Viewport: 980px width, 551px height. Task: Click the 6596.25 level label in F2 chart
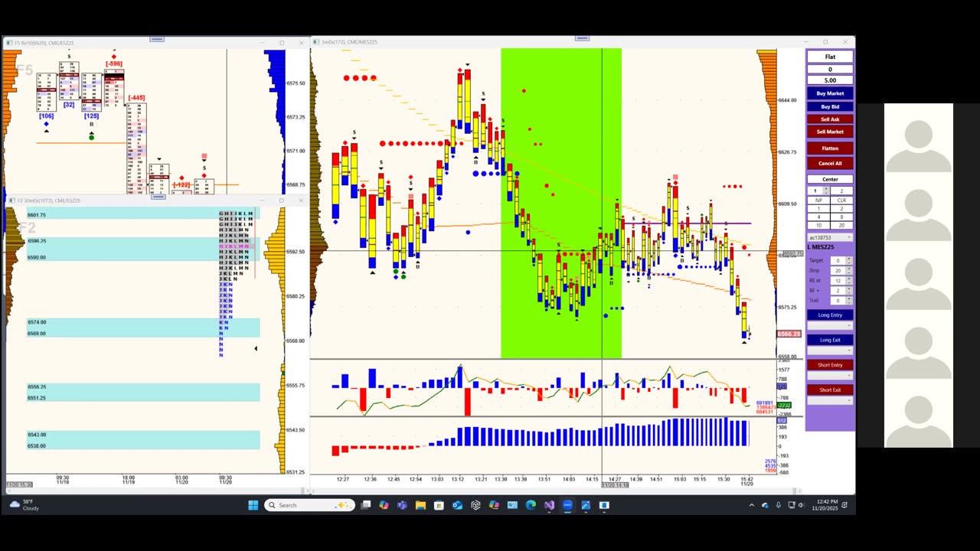pos(37,241)
